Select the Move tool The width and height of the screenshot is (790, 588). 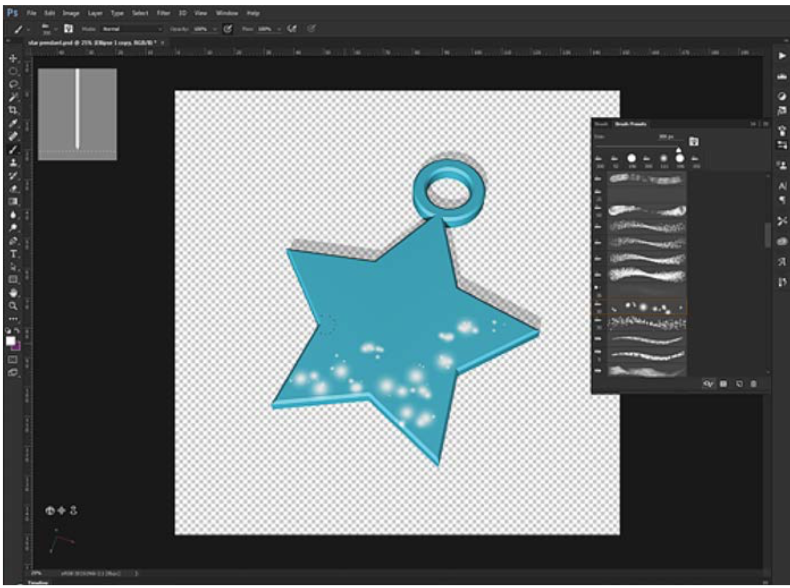pos(13,58)
